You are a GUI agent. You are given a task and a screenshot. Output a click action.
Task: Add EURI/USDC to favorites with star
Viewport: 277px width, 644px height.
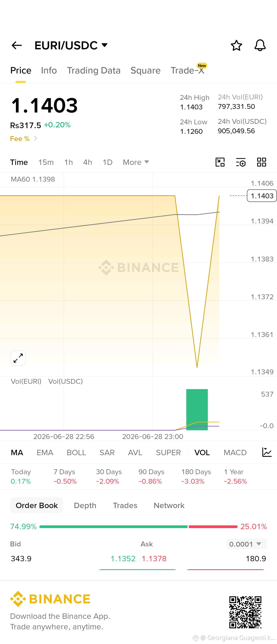click(236, 45)
